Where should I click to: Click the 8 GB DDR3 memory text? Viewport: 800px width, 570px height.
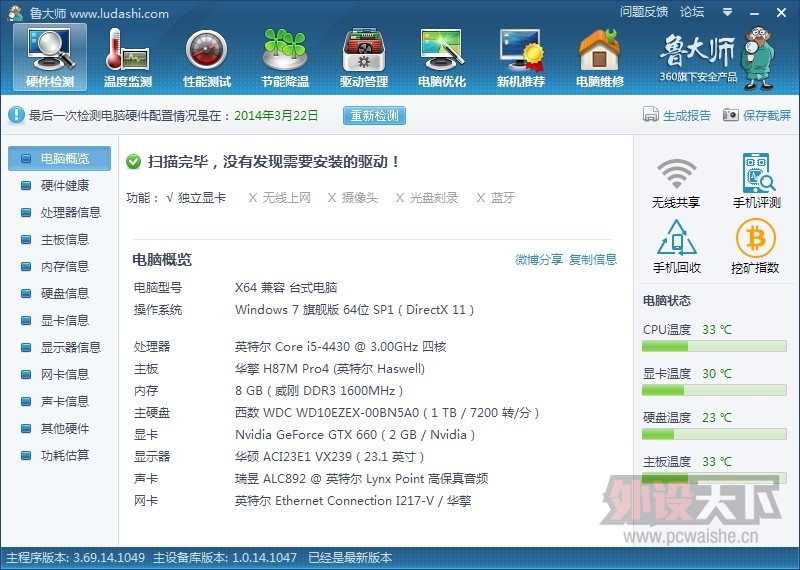(x=319, y=390)
